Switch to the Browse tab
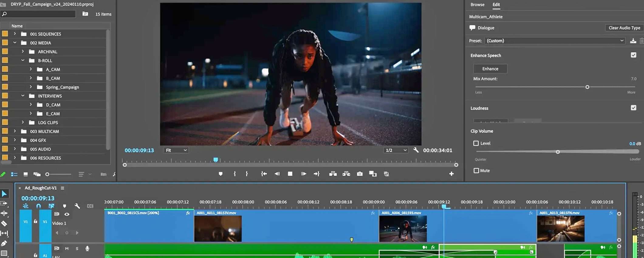 click(477, 5)
